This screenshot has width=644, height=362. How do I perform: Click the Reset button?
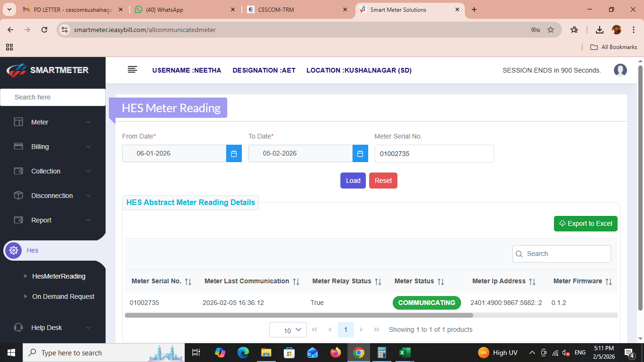coord(383,181)
